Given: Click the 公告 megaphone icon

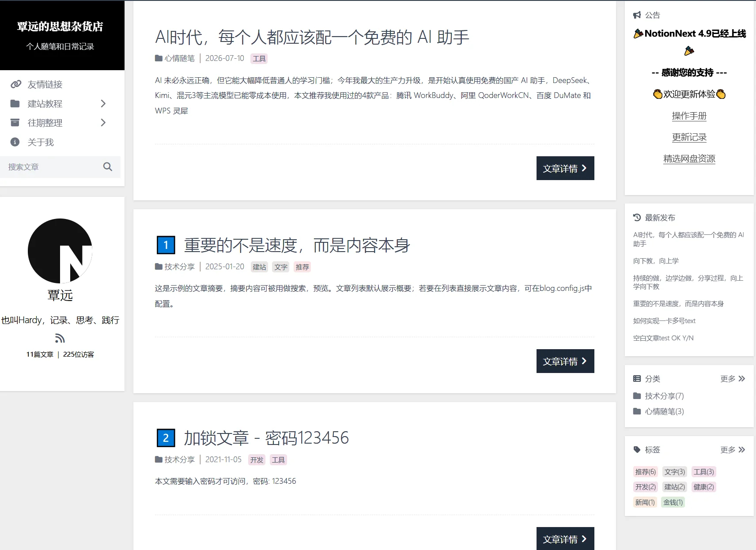Looking at the screenshot, I should tap(637, 15).
